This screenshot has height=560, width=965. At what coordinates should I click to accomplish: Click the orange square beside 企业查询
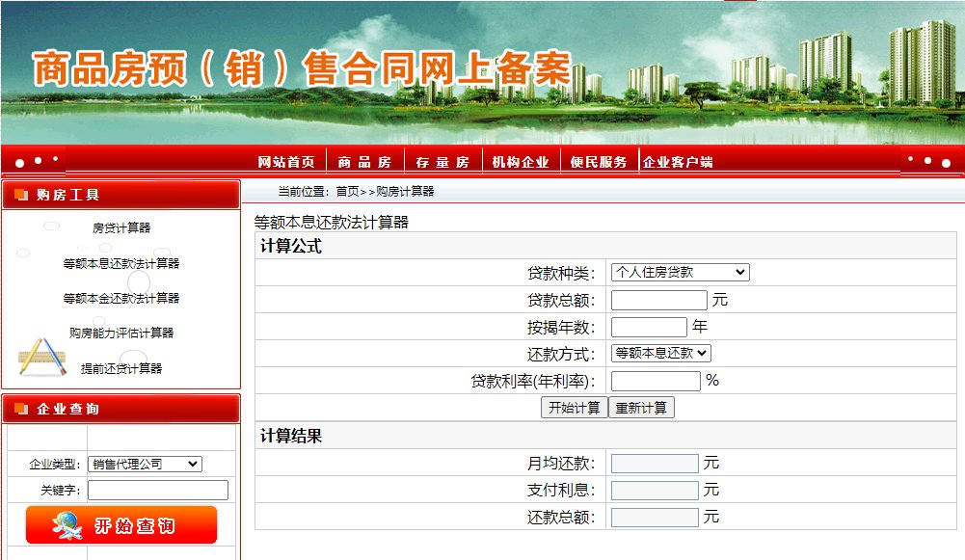point(21,409)
